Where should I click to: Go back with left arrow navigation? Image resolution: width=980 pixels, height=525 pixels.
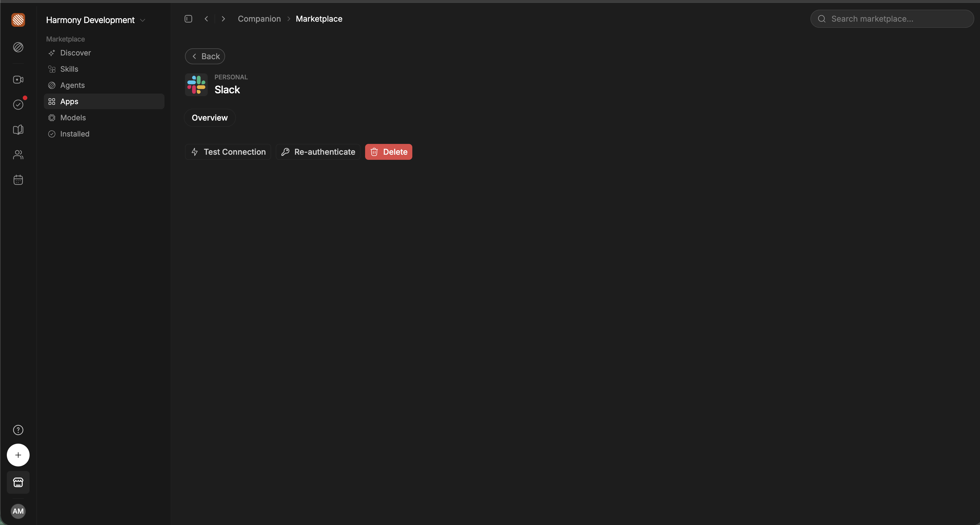pos(206,18)
